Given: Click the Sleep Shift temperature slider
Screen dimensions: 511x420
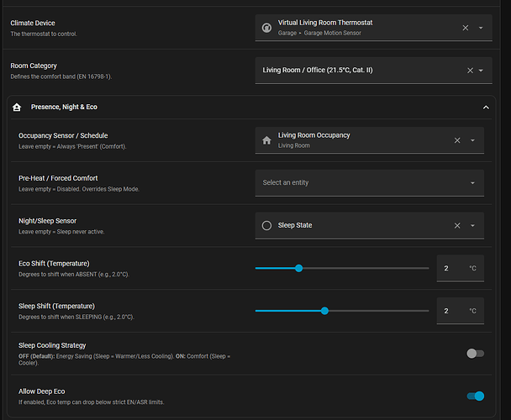Looking at the screenshot, I should pos(342,311).
